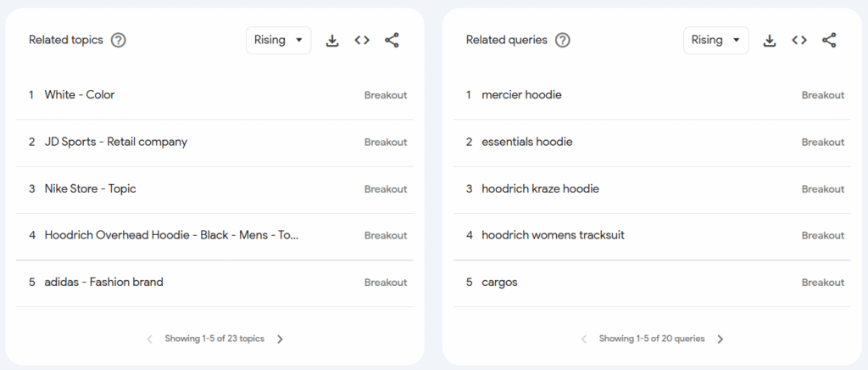Open the mercier hoodie query
The width and height of the screenshot is (868, 370).
click(x=521, y=95)
